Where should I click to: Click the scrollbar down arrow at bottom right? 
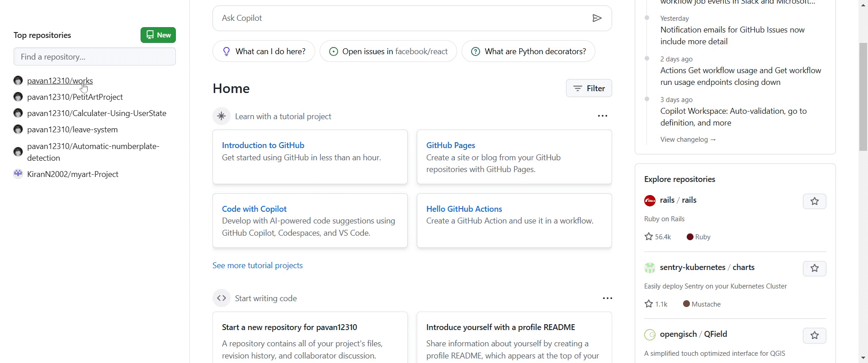(863, 358)
